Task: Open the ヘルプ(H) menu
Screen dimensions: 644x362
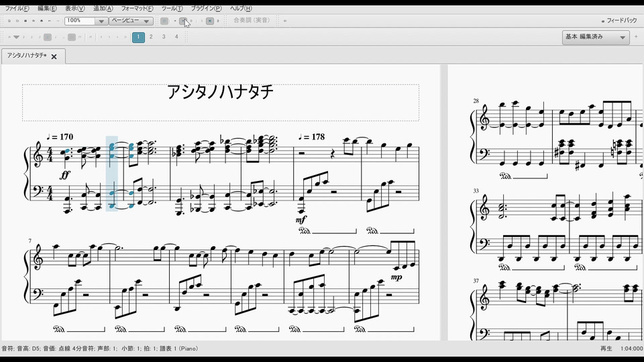Action: point(241,9)
